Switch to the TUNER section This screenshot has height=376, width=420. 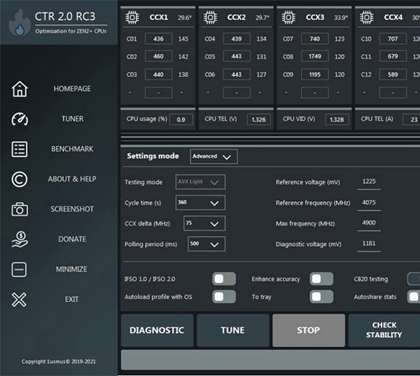72,119
